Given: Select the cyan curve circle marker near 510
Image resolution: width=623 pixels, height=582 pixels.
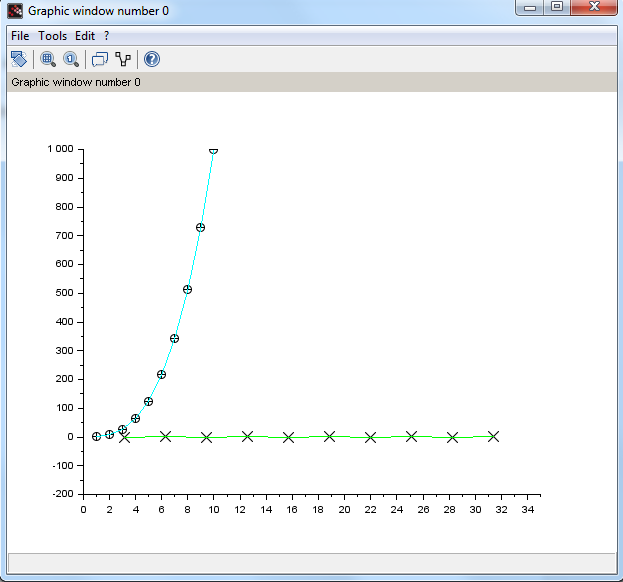Looking at the screenshot, I should tap(188, 290).
